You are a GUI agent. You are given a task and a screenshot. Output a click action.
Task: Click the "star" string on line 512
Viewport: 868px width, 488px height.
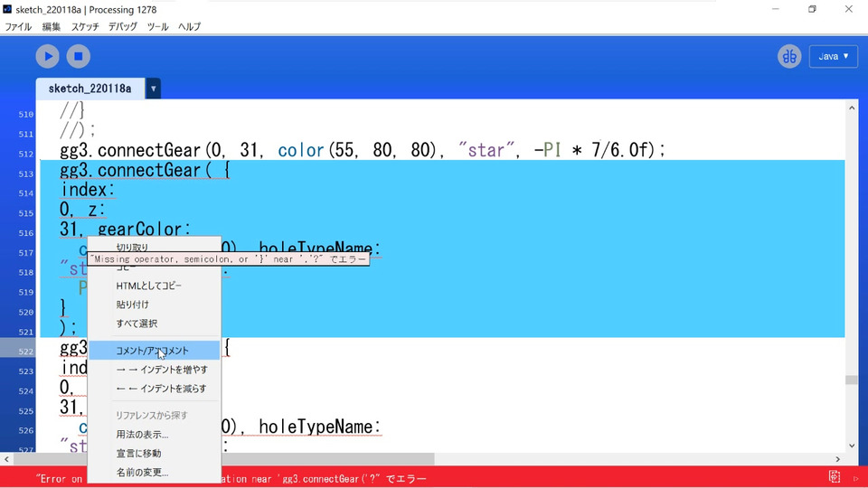click(486, 150)
